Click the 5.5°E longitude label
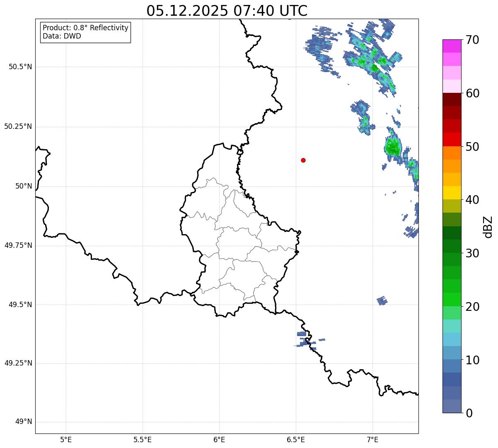 (143, 439)
